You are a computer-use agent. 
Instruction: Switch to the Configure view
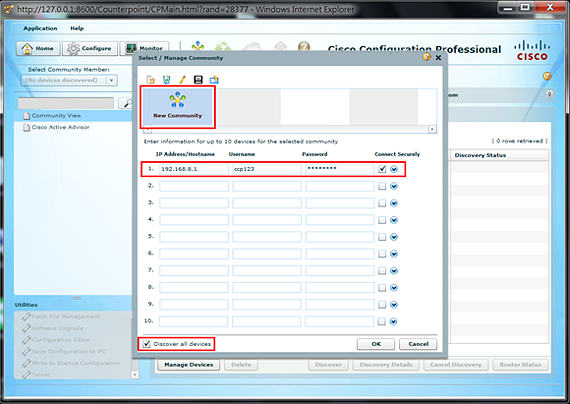coord(90,48)
